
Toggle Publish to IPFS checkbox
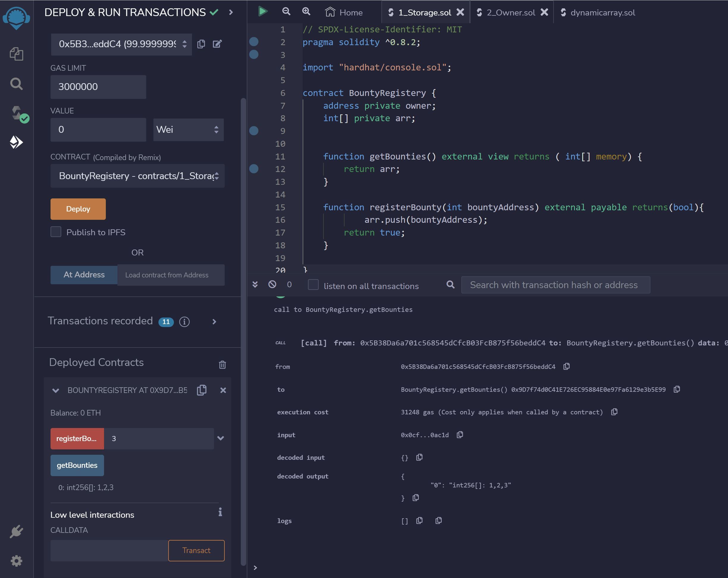[x=56, y=231]
